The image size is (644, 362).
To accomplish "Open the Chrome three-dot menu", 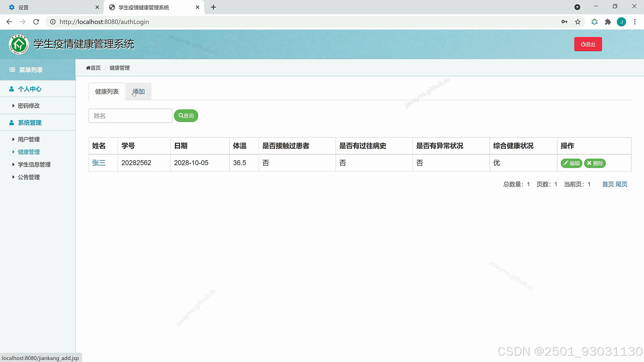I will coord(635,22).
